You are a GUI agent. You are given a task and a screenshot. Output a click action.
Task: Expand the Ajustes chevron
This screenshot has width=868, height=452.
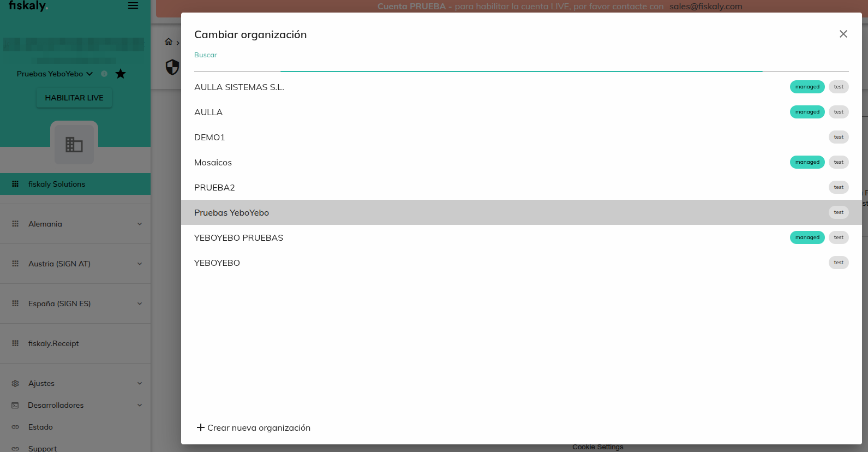pos(140,383)
